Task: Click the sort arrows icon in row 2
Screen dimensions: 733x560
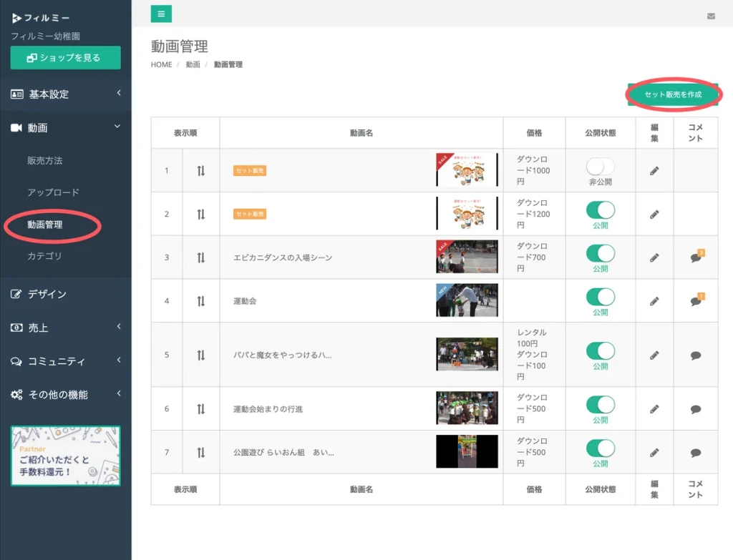Action: [201, 214]
